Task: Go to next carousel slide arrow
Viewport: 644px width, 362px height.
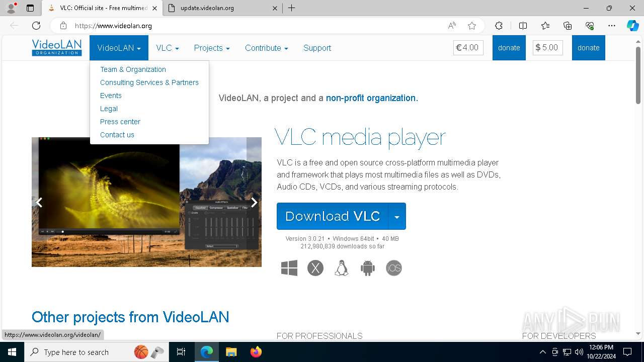Action: click(x=254, y=202)
